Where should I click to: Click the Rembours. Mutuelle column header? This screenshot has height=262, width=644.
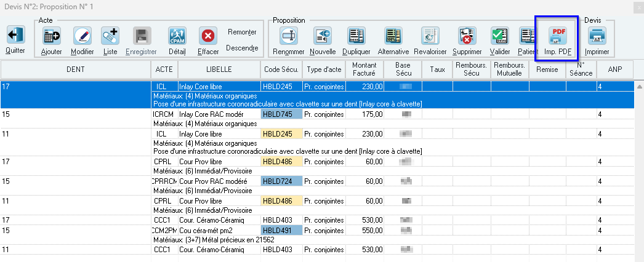pyautogui.click(x=510, y=69)
